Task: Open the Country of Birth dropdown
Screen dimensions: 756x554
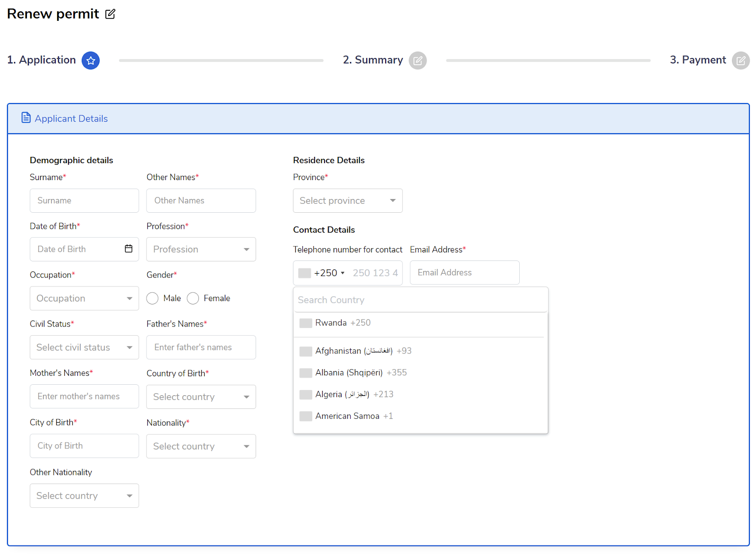Action: coord(201,397)
